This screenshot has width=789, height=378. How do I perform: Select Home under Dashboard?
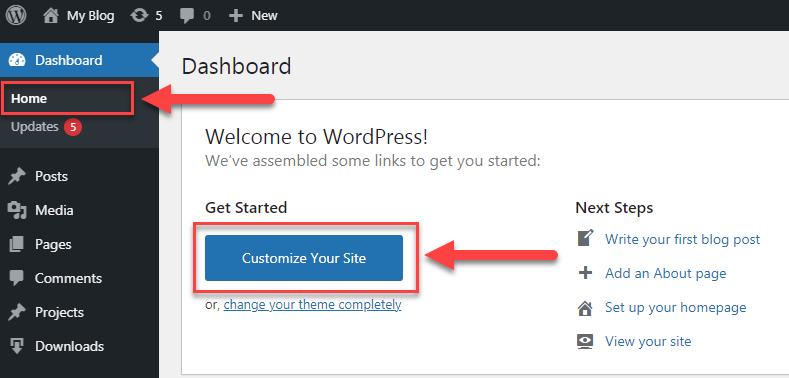[29, 99]
